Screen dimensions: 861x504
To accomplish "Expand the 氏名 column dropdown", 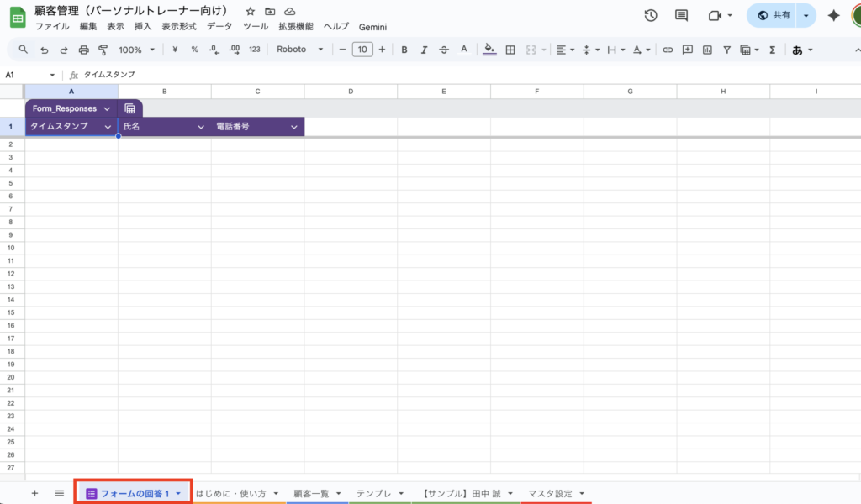I will click(201, 127).
